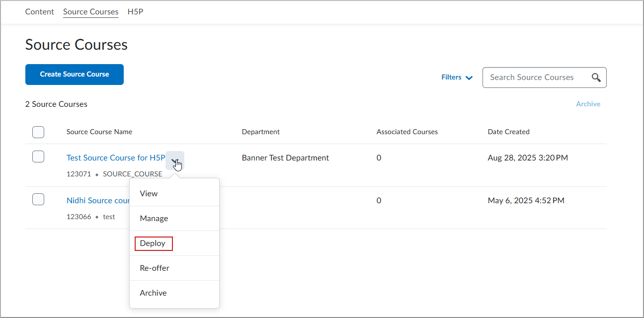Click the 123071 SOURCE_COURSE code text
644x318 pixels.
pyautogui.click(x=114, y=174)
